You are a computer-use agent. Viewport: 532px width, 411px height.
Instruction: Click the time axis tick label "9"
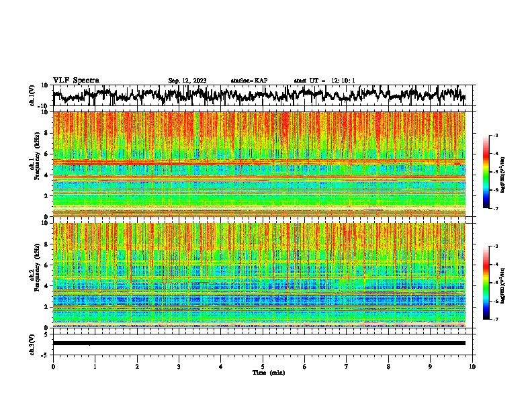point(430,367)
